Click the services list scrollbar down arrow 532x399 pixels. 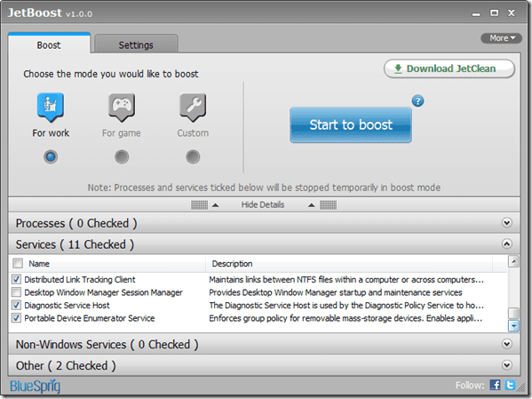click(x=513, y=326)
